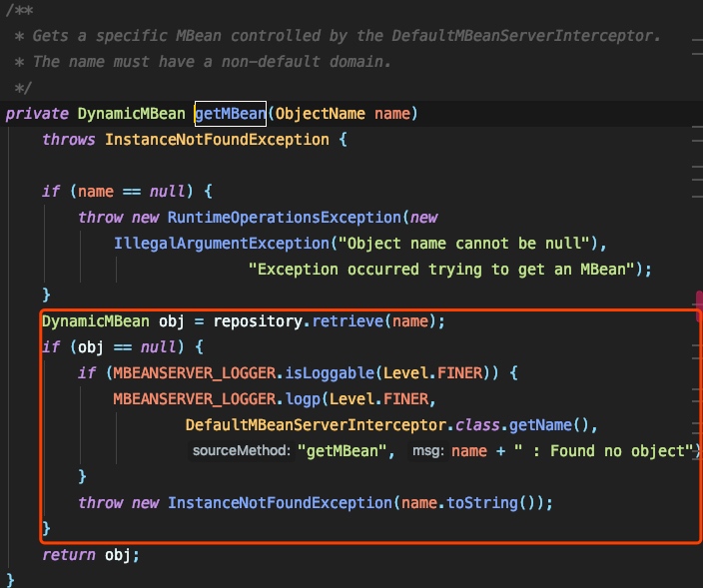Screen dimensions: 703x588
Task: Click the "getMBean" string literal
Action: pos(343,451)
